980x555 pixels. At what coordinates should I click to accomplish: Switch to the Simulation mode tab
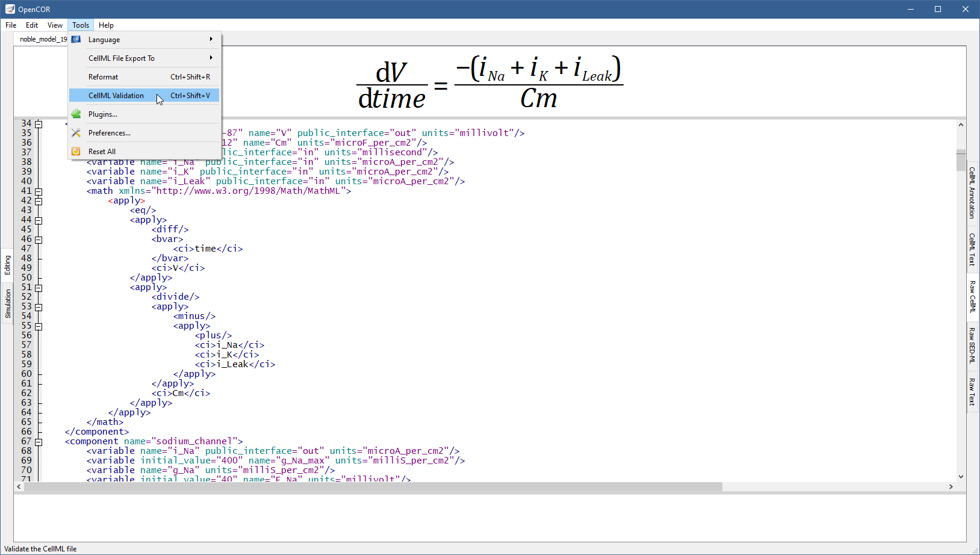tap(8, 303)
